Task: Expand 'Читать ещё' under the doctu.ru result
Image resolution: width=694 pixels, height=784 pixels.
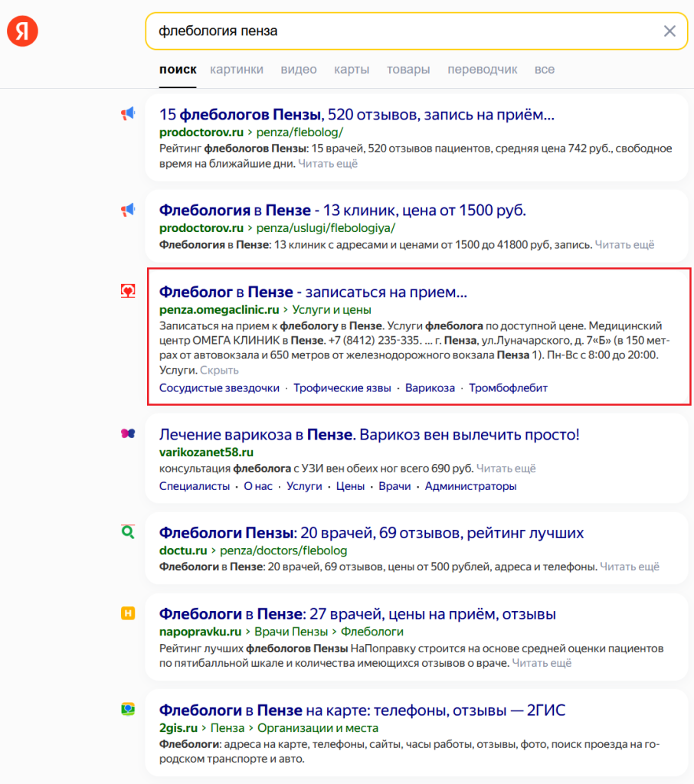Action: tap(630, 567)
